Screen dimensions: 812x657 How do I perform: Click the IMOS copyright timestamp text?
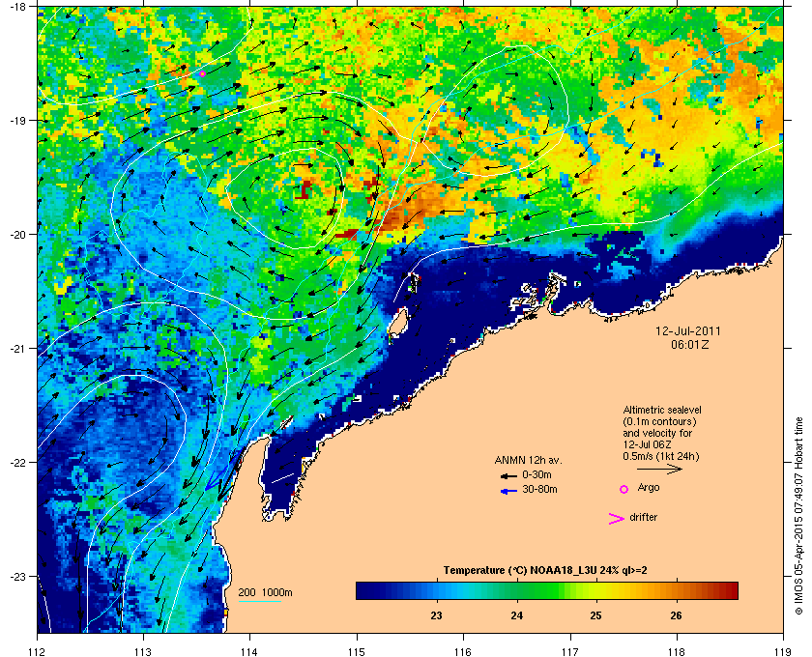[798, 516]
